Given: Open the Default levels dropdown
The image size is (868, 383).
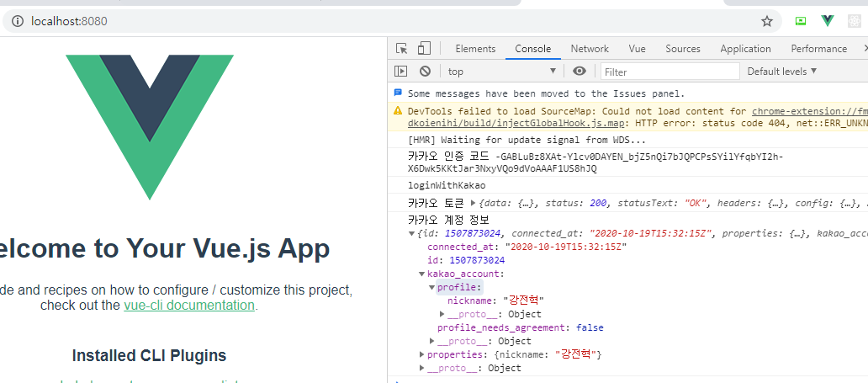Looking at the screenshot, I should coord(781,71).
